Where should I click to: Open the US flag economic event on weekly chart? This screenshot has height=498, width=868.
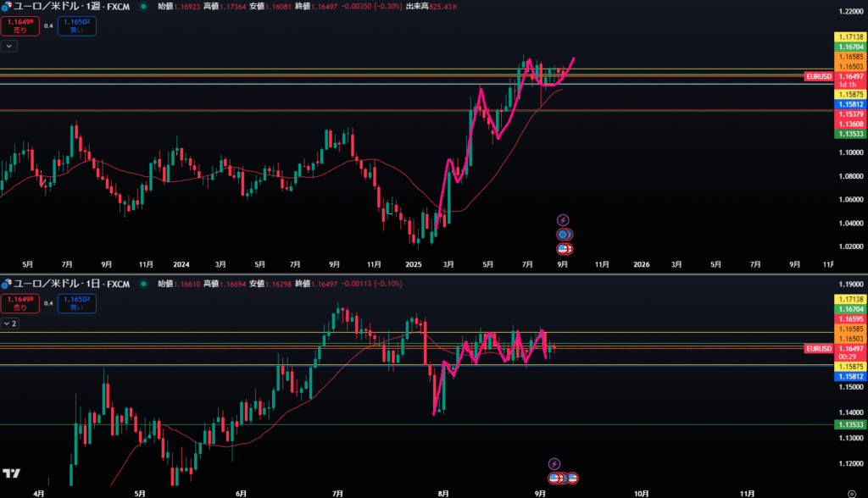[x=564, y=249]
